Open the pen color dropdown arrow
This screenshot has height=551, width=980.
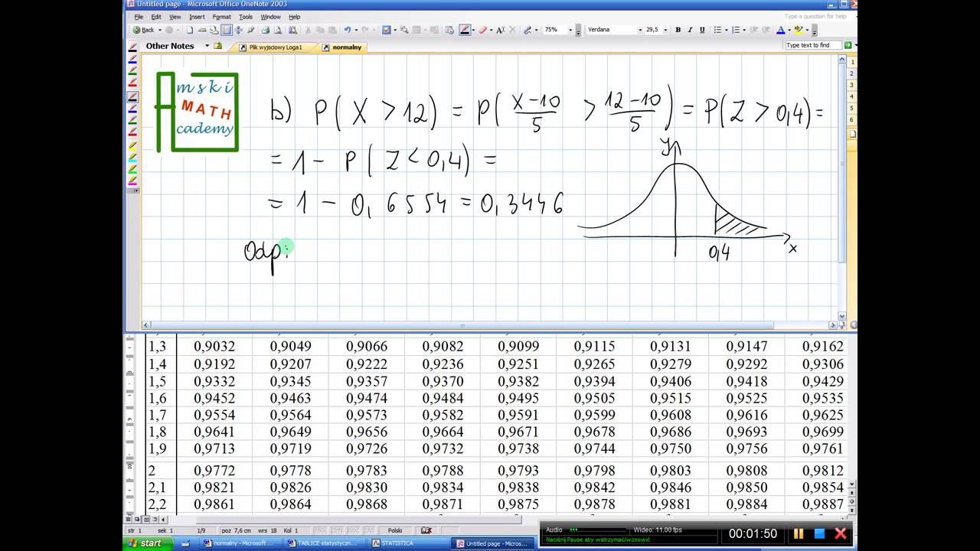[x=473, y=30]
